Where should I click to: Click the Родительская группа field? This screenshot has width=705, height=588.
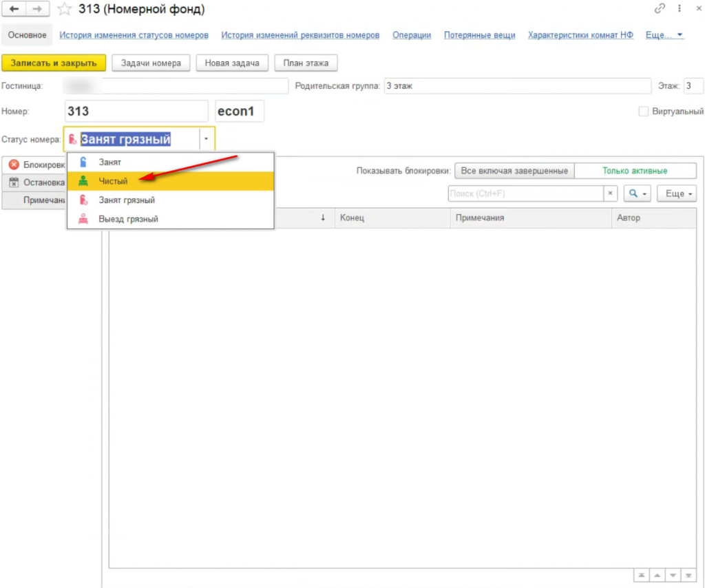518,86
